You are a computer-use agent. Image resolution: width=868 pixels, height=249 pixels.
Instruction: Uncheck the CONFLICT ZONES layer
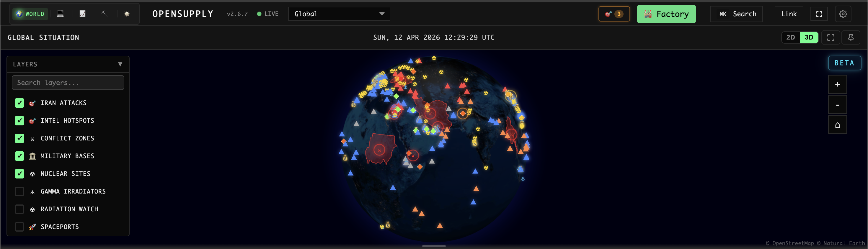pyautogui.click(x=19, y=138)
